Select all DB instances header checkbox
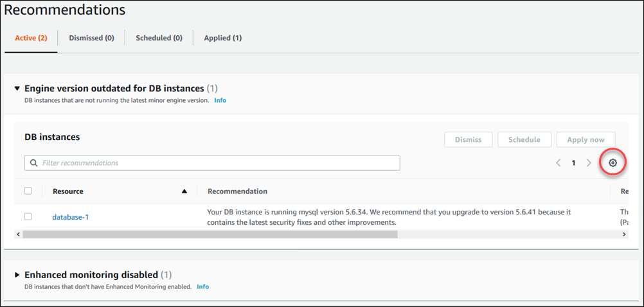Image resolution: width=644 pixels, height=307 pixels. [x=28, y=191]
